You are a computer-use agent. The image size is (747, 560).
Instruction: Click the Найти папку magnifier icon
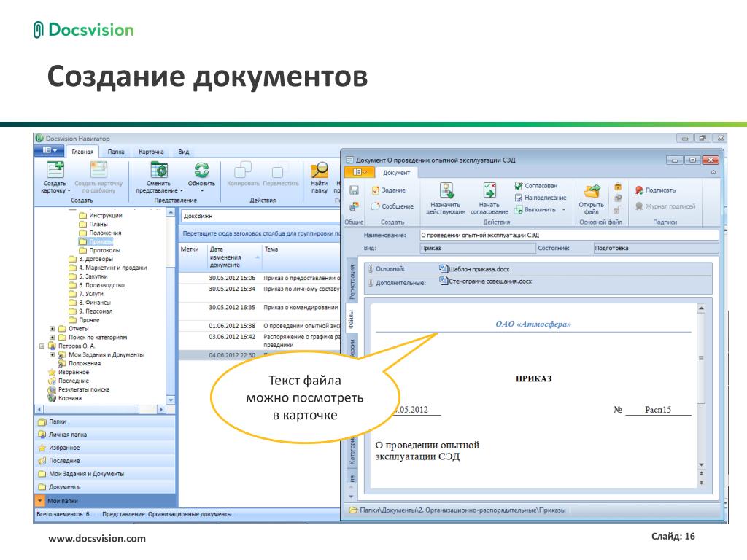320,170
